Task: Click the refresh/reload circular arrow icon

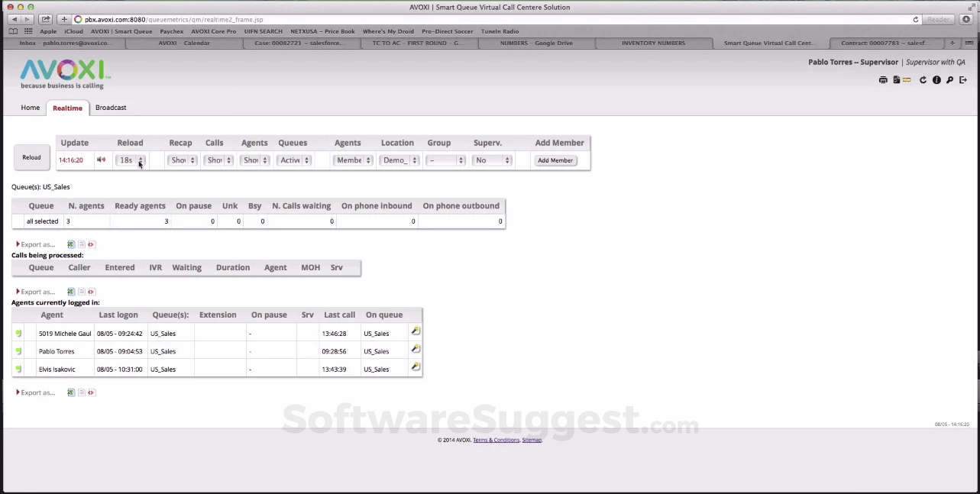Action: tap(922, 79)
